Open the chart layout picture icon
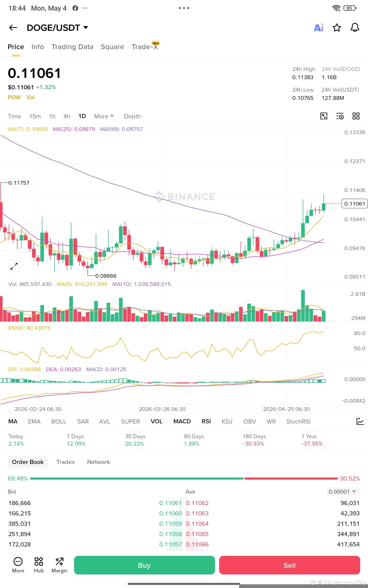The image size is (368, 588). tap(324, 116)
